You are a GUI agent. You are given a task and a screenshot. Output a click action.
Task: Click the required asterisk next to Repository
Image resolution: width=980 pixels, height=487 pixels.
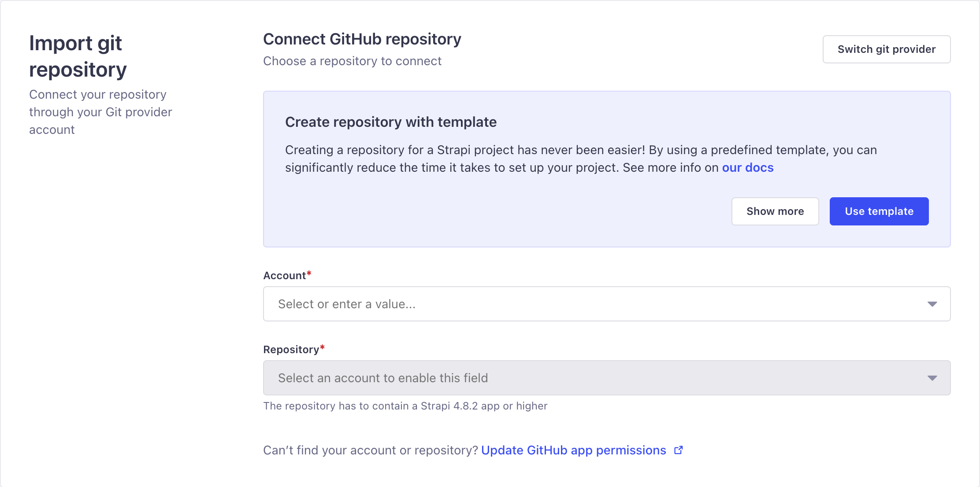tap(322, 346)
